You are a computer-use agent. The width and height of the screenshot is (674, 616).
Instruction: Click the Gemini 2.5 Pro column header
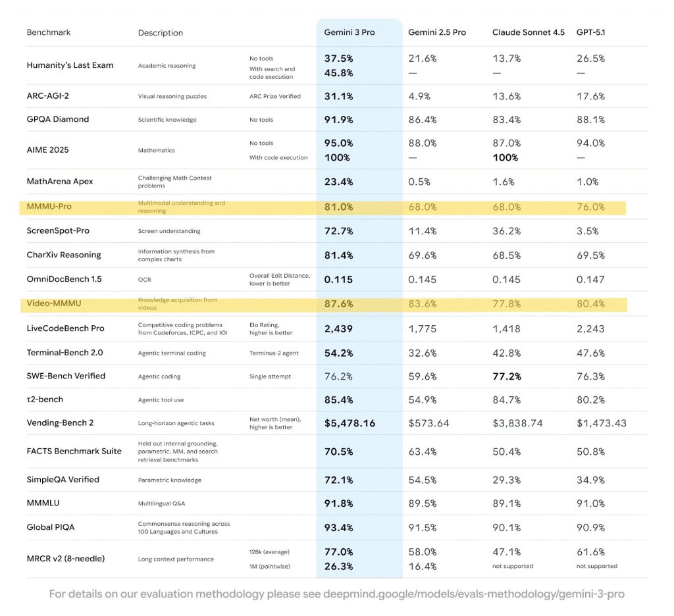[436, 32]
